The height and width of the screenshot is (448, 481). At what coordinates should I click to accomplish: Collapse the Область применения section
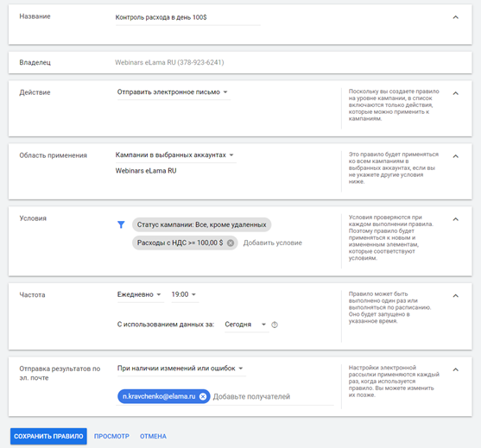tap(456, 156)
